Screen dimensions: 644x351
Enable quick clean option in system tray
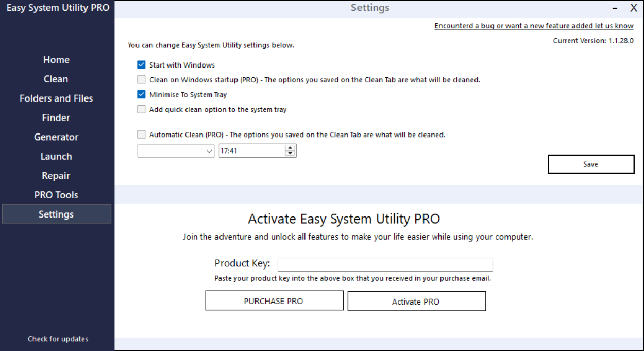(x=141, y=109)
